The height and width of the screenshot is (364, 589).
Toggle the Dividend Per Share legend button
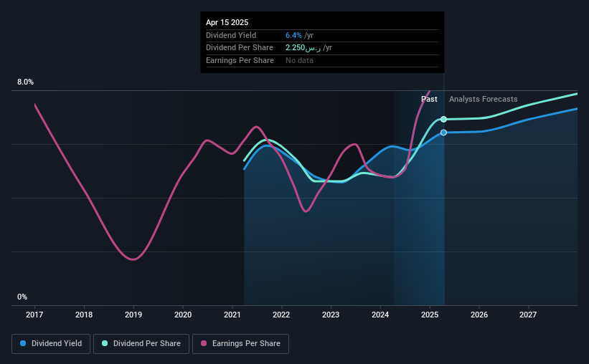click(141, 344)
